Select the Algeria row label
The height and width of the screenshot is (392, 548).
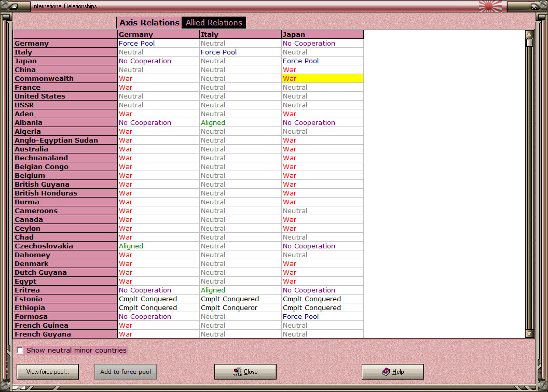point(65,132)
